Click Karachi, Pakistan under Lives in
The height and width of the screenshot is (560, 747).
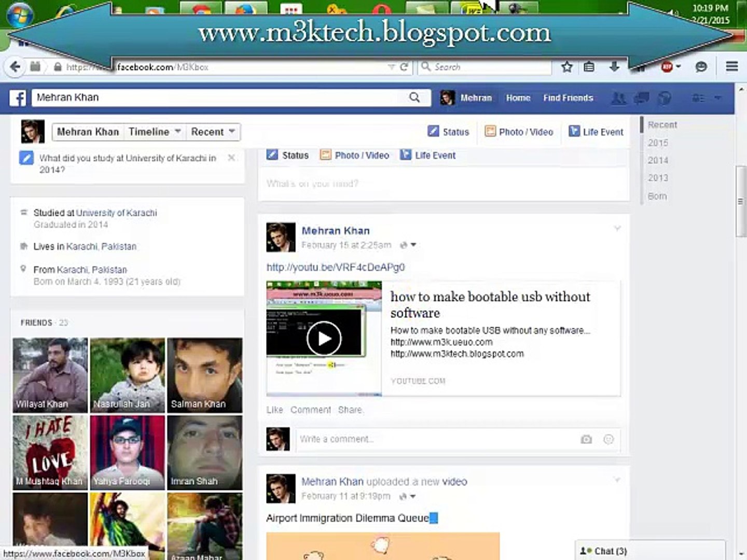click(101, 246)
